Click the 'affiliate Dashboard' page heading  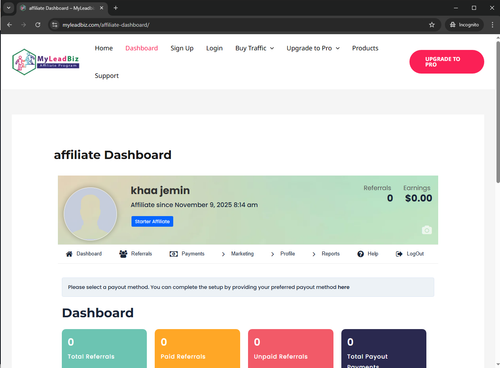tap(113, 155)
